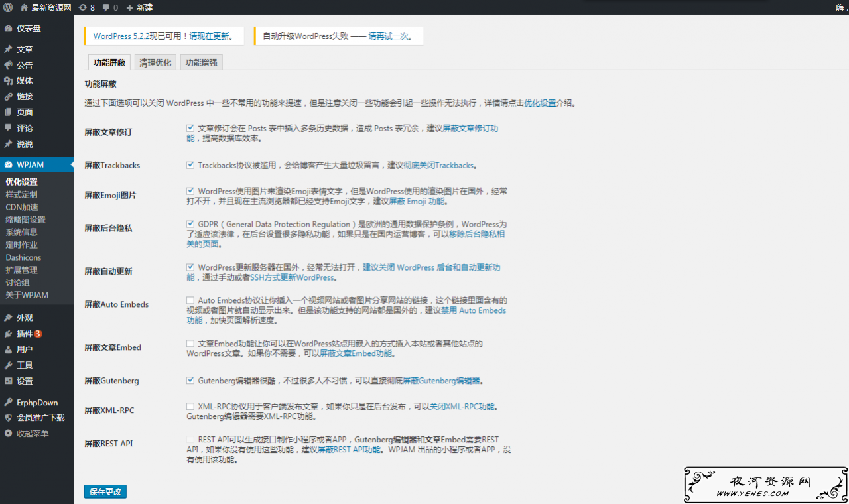Switch to the 功能增强 tab

(202, 62)
